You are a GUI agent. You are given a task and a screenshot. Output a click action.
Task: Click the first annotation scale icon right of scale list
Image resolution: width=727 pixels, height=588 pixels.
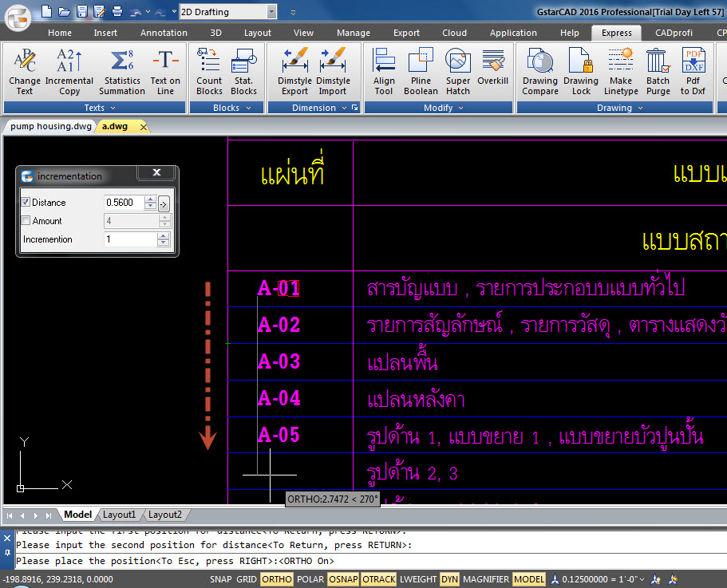(x=656, y=579)
